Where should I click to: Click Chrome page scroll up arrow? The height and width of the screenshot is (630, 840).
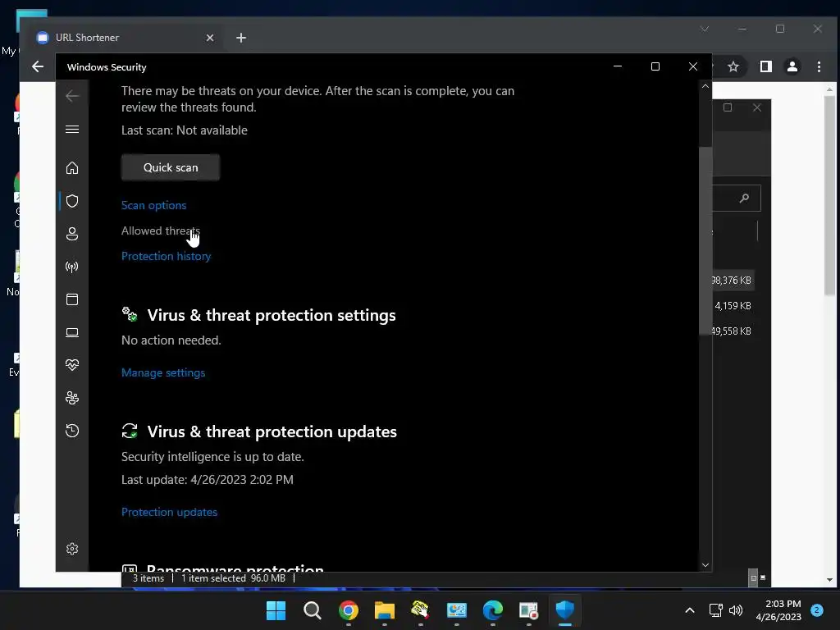point(829,89)
